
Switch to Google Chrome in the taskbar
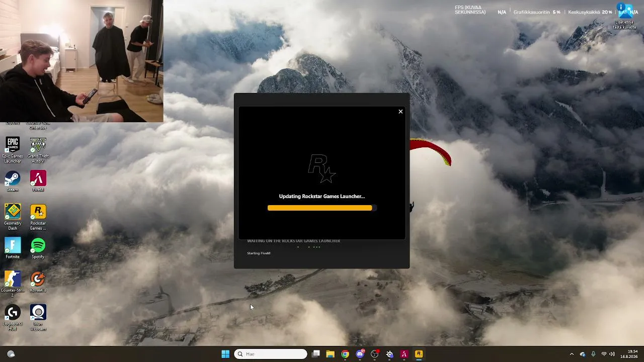pos(345,354)
